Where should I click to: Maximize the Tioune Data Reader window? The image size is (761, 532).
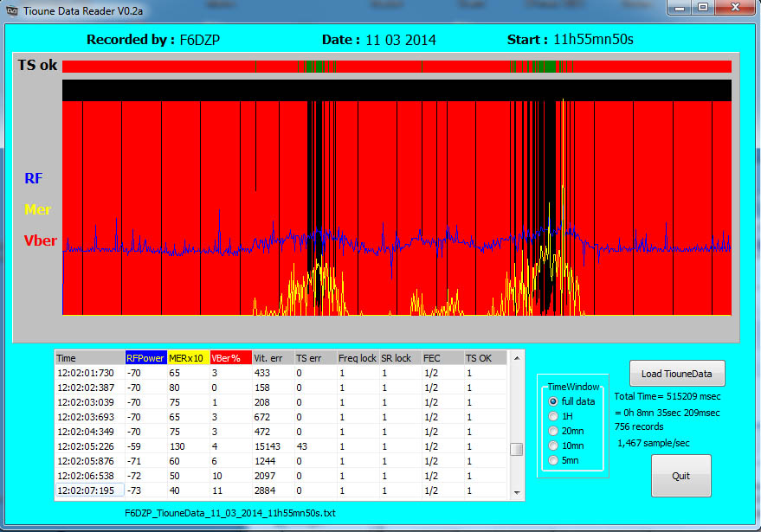tap(703, 8)
